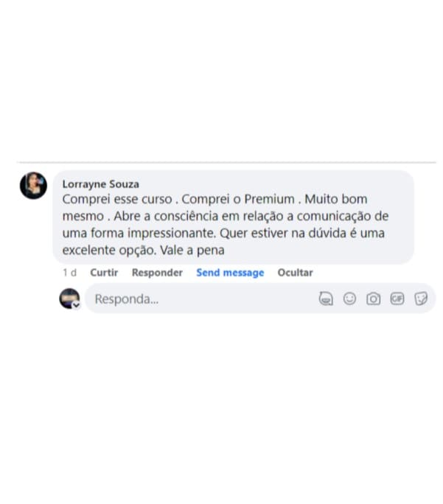Open the sticker picker icon

(x=421, y=298)
